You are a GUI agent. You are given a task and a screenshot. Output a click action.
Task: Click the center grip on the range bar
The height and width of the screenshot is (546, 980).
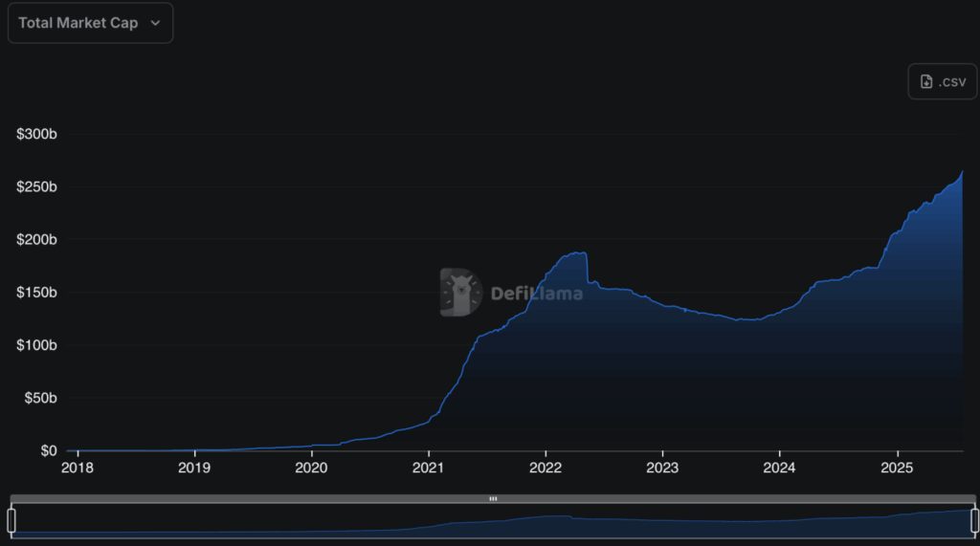pos(493,498)
